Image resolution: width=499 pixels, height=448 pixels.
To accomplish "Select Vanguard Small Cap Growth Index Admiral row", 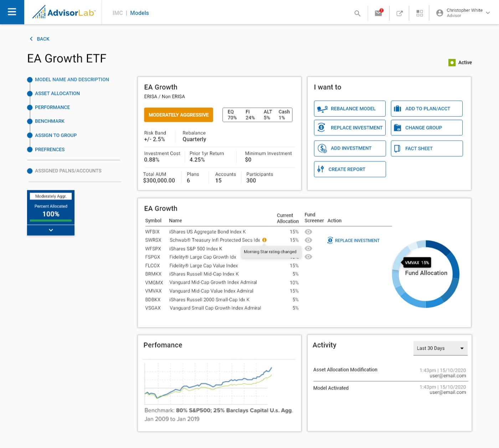I will 222,308.
